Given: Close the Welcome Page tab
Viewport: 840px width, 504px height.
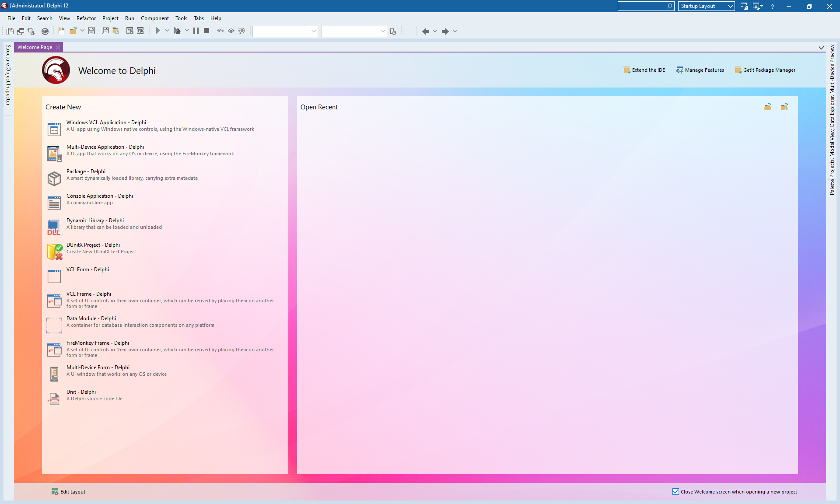Looking at the screenshot, I should click(58, 47).
